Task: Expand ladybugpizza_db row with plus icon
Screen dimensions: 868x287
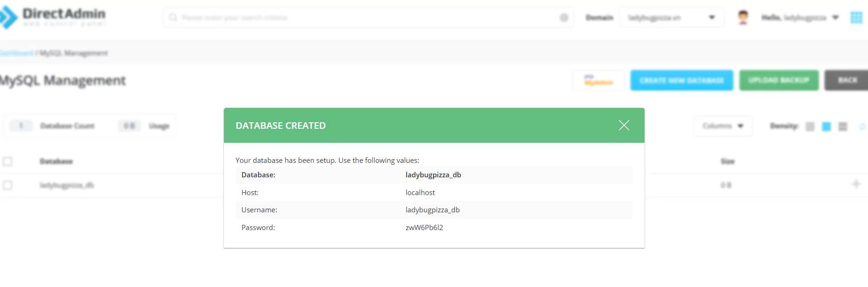Action: click(x=856, y=184)
